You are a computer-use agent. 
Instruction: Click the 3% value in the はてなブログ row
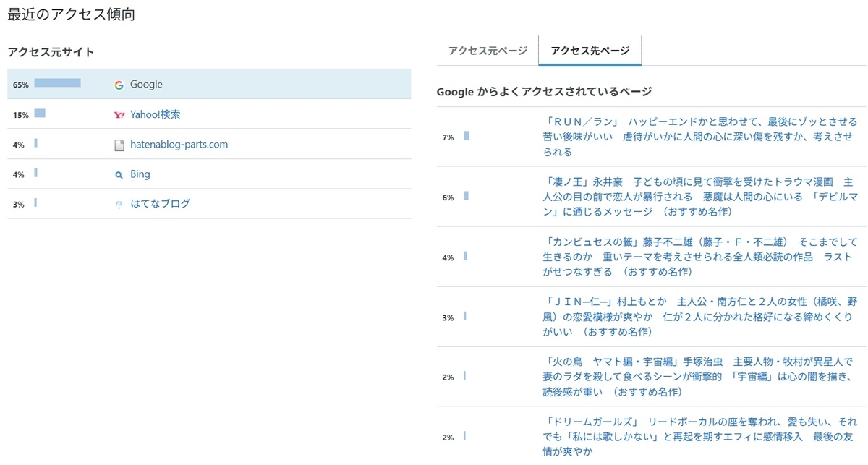pyautogui.click(x=18, y=205)
